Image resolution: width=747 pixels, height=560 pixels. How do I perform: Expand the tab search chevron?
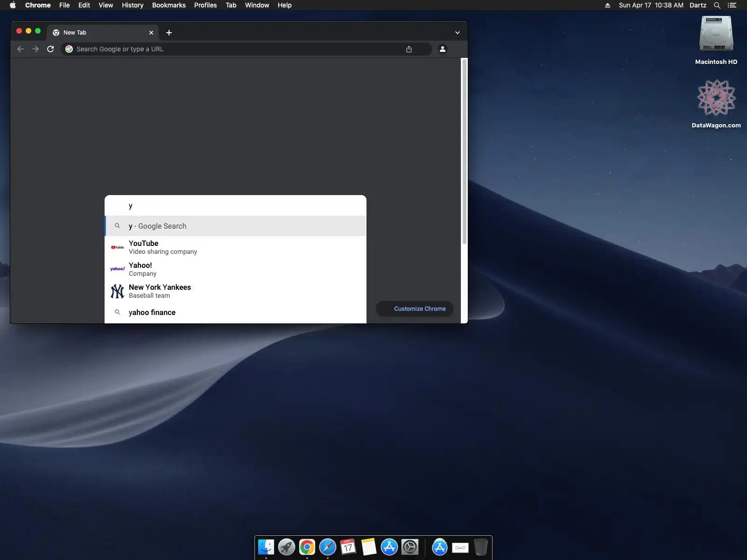(x=458, y=33)
